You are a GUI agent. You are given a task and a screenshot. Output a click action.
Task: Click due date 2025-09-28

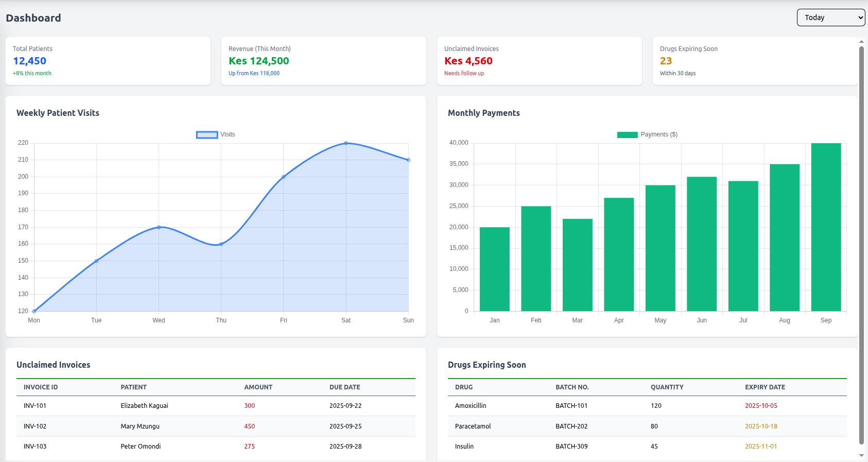click(x=345, y=447)
